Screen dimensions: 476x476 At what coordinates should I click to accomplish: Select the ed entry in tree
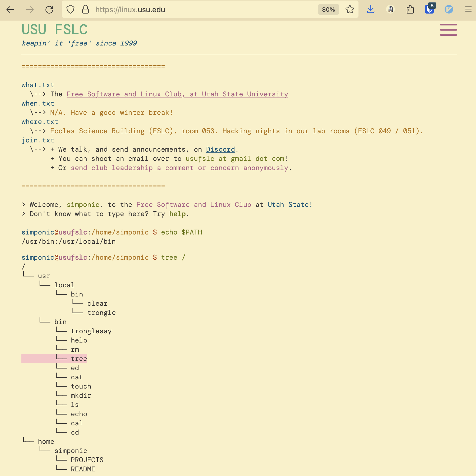point(75,368)
